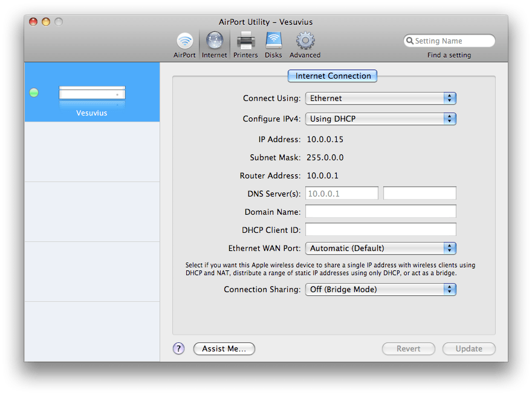
Task: Click the DHCP Client ID field
Action: coord(381,230)
